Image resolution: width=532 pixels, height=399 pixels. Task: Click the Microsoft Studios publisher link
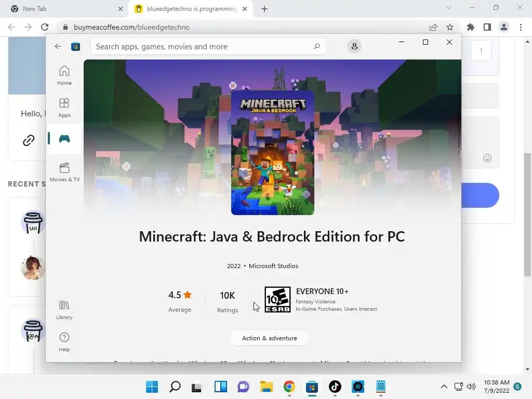click(273, 266)
